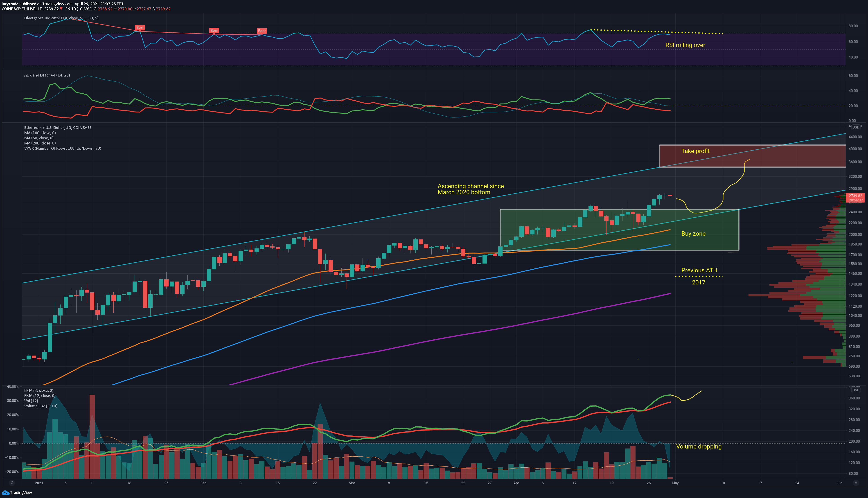Click the Mar label on the time axis
Image resolution: width=868 pixels, height=498 pixels.
(x=352, y=483)
